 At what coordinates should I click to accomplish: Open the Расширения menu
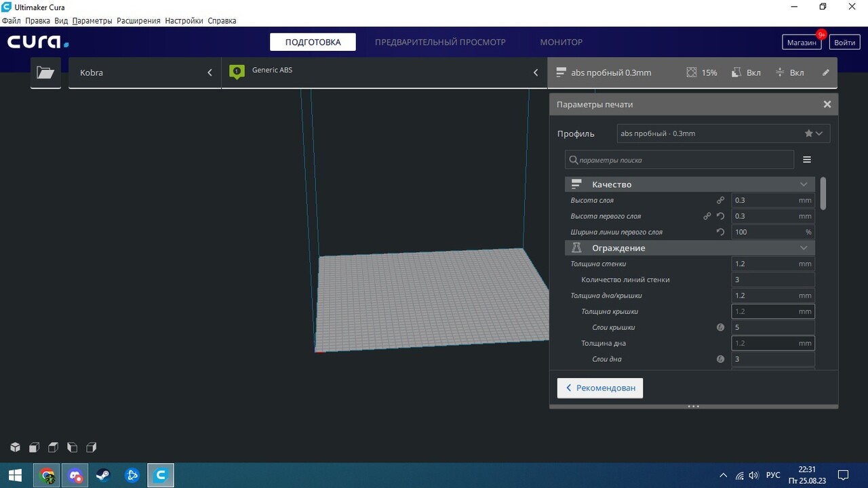tap(138, 21)
